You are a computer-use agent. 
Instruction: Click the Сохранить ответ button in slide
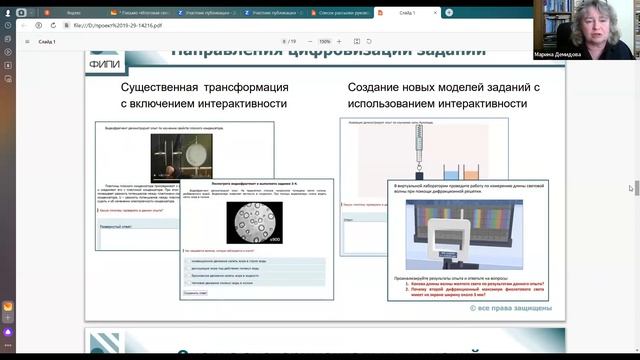coord(196,293)
